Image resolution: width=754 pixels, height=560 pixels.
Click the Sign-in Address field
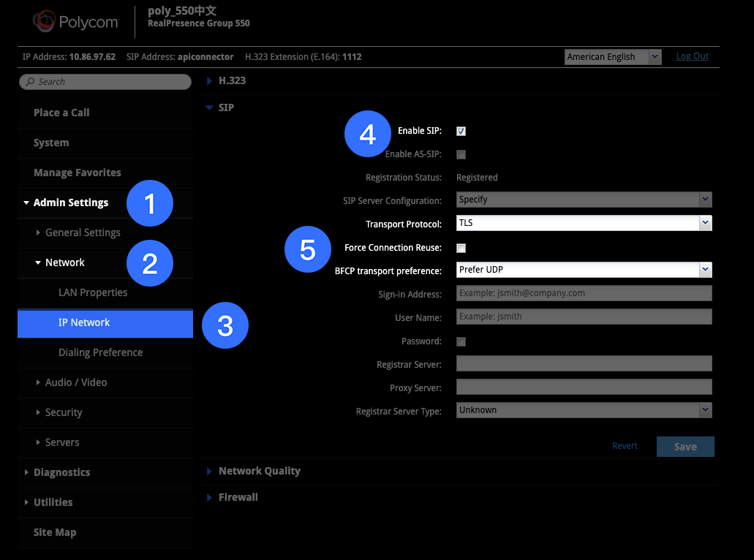coord(584,293)
